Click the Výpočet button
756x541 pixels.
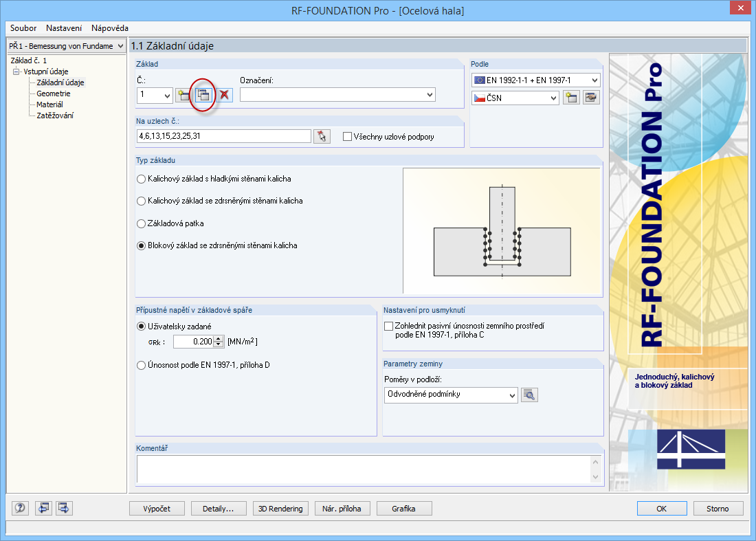coord(157,509)
